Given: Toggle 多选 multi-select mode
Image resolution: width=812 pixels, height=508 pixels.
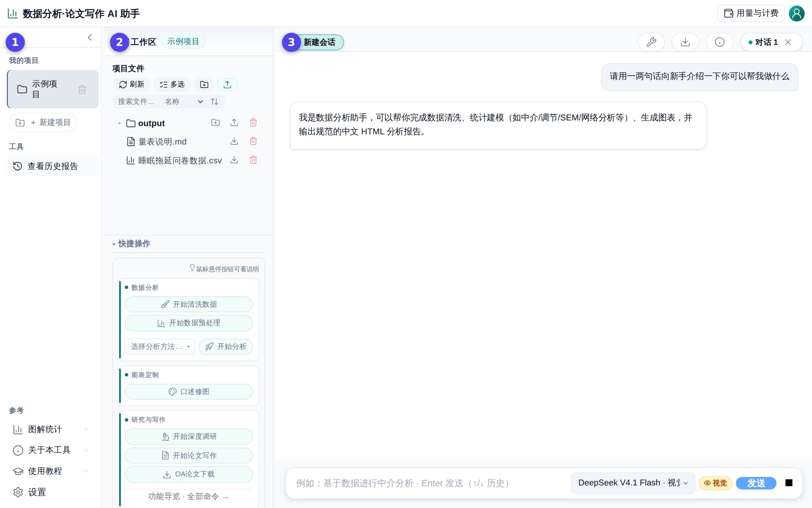Looking at the screenshot, I should (172, 84).
